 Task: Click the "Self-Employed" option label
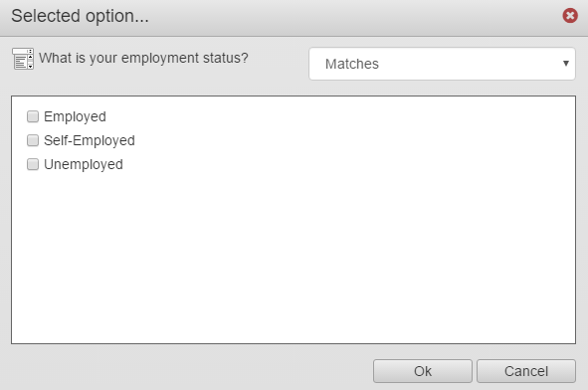90,140
